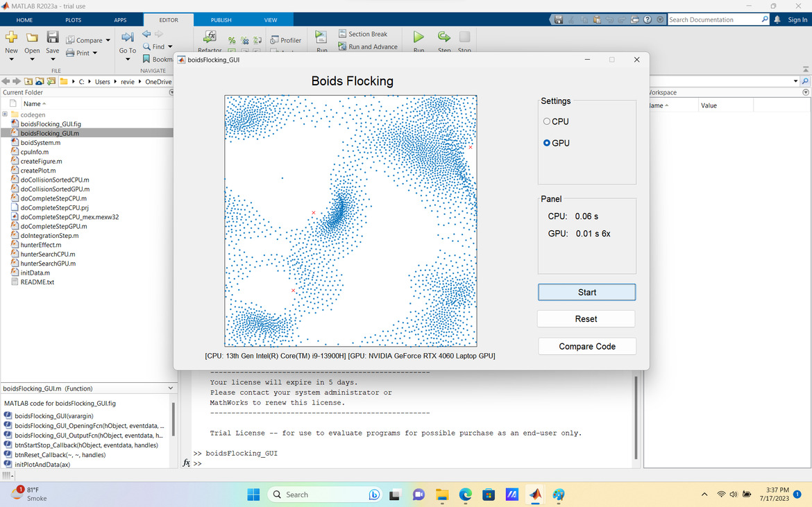Click the taskbar Search box
This screenshot has width=812, height=507.
click(325, 495)
